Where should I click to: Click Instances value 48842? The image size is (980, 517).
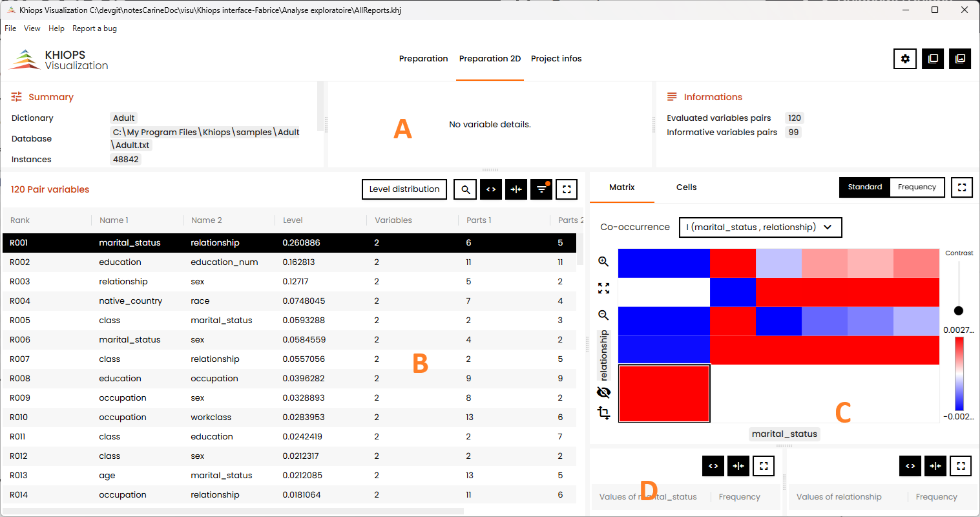point(126,160)
